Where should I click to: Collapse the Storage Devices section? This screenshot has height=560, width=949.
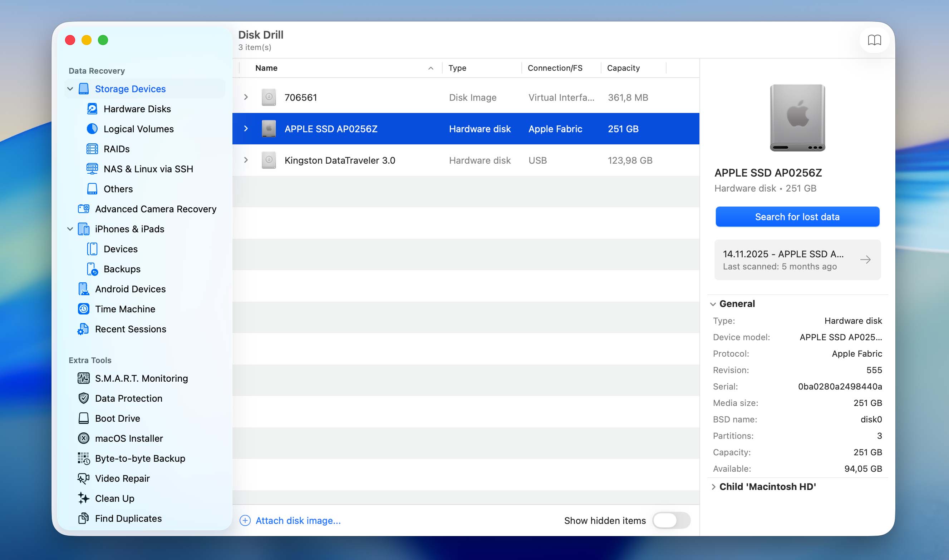pos(70,89)
